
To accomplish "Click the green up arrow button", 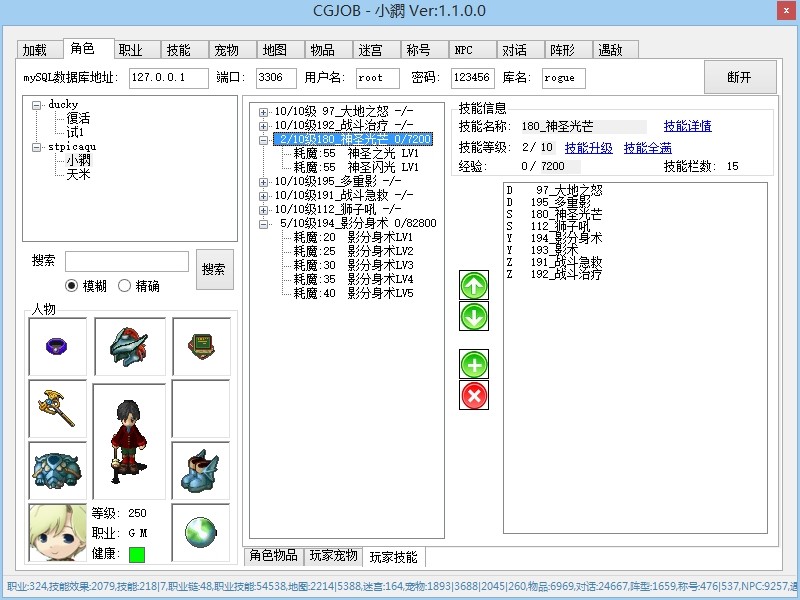I will pos(474,285).
